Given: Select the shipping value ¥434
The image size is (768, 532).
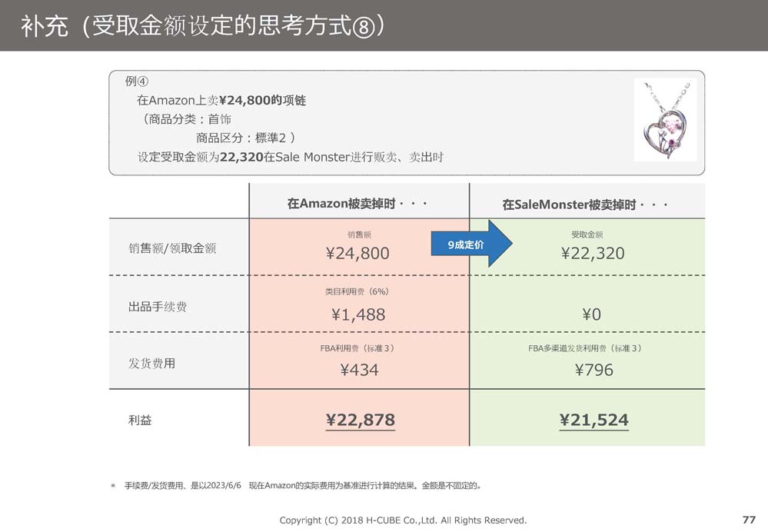Looking at the screenshot, I should [x=360, y=370].
